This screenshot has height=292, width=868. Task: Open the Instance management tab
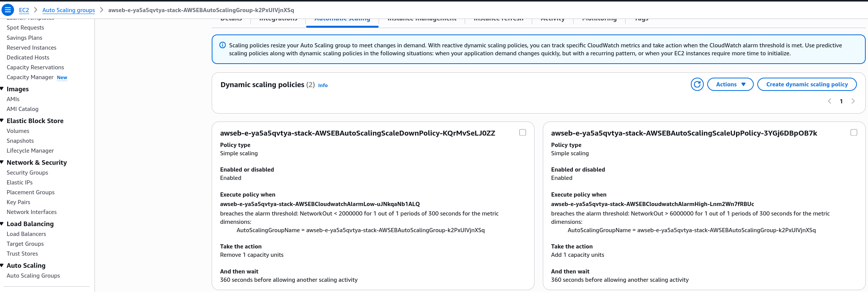coord(422,20)
